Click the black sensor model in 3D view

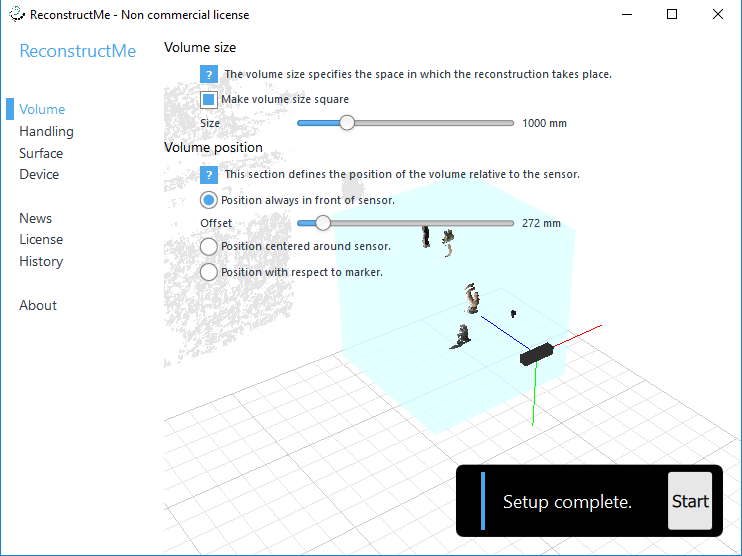tap(537, 354)
